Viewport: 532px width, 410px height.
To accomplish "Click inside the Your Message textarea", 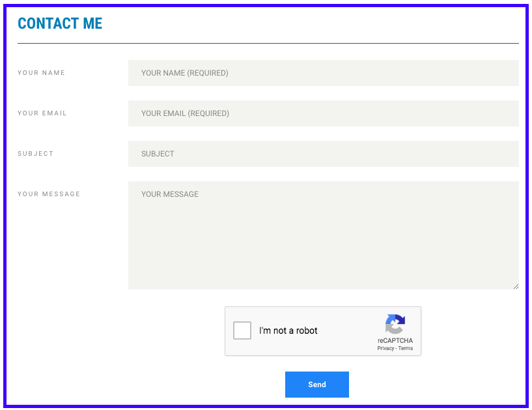I will 323,235.
